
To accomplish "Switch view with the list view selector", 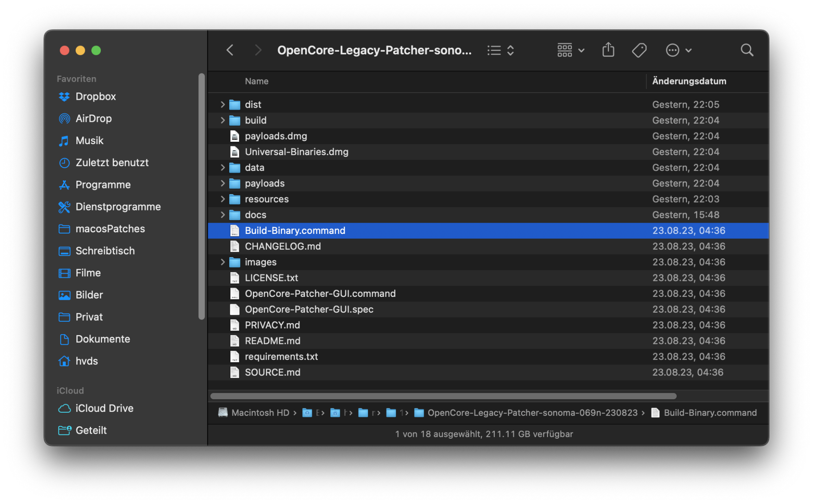I will click(x=501, y=50).
